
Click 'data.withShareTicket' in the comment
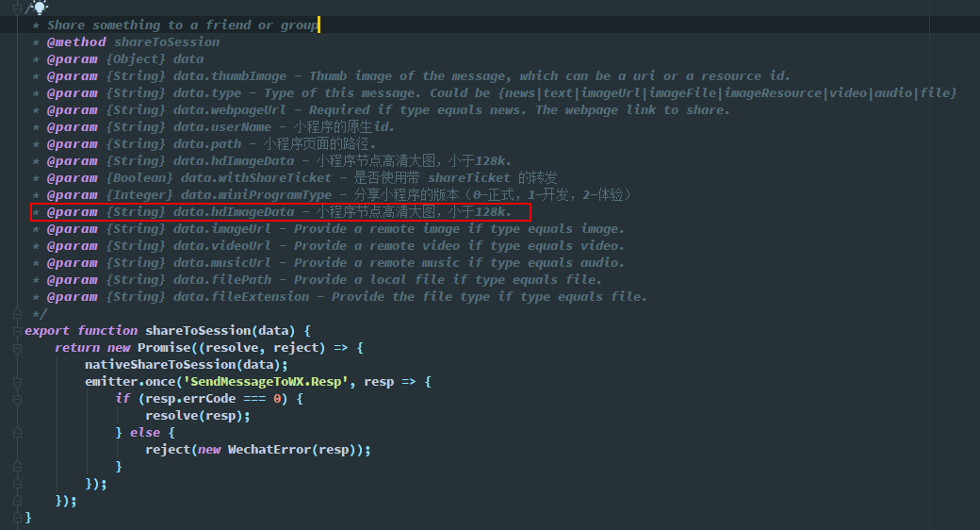(255, 177)
